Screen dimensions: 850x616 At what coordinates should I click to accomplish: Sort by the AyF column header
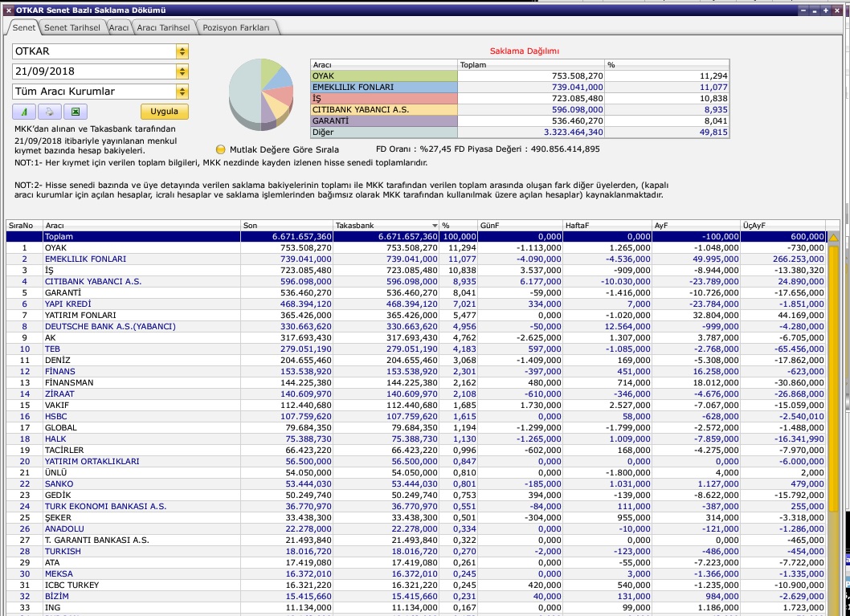696,226
